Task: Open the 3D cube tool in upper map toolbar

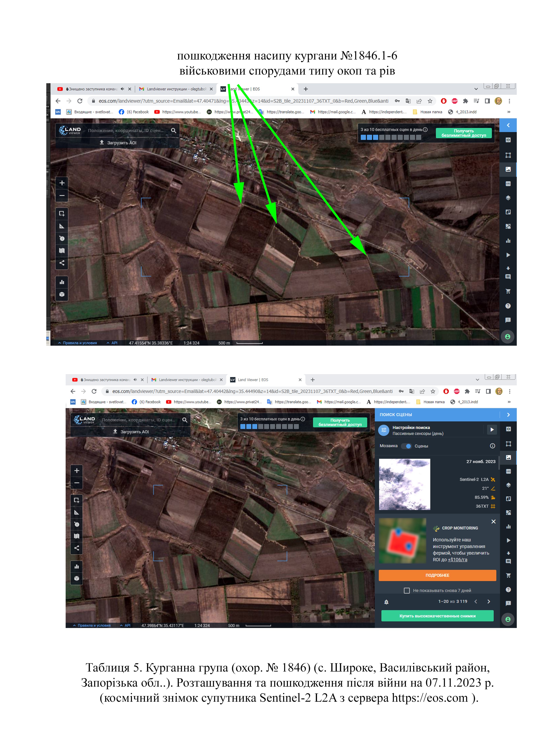Action: click(x=62, y=294)
